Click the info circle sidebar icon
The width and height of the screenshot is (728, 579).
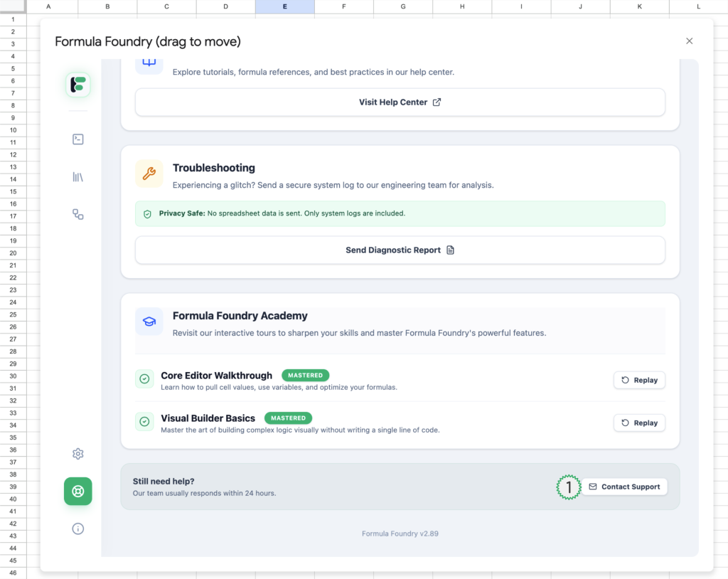[x=78, y=528]
